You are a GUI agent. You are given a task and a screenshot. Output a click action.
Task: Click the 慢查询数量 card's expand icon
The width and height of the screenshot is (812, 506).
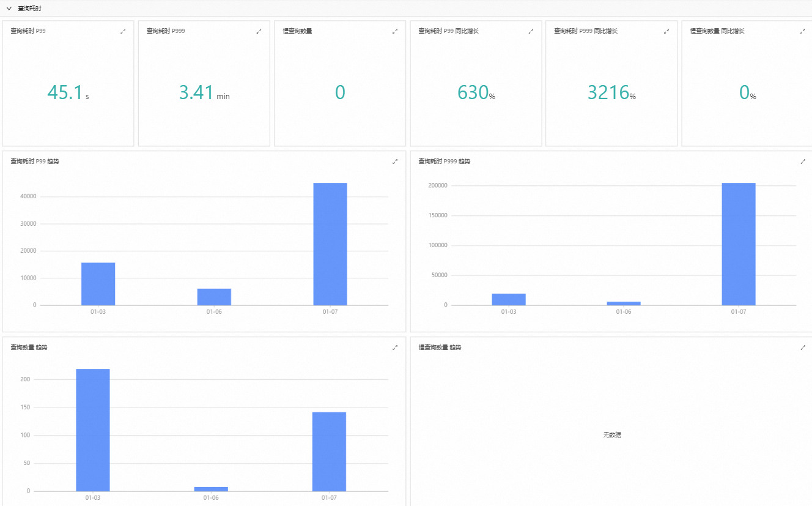click(x=395, y=31)
